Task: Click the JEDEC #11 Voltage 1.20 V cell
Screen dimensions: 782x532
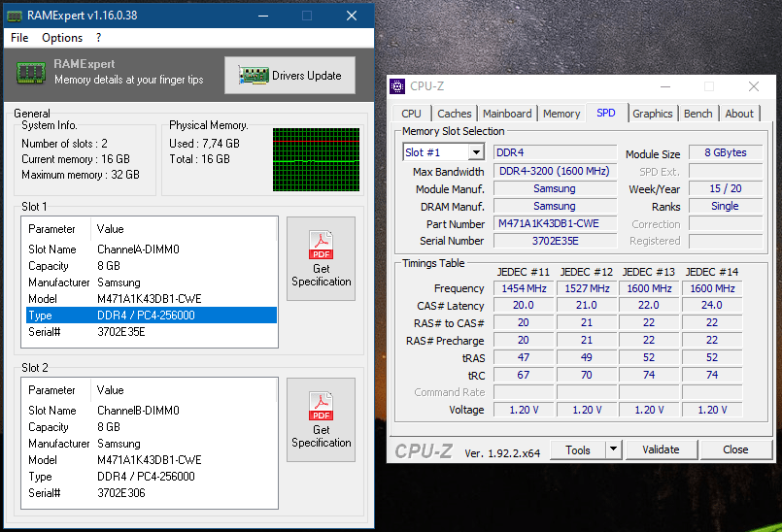Action: click(x=524, y=410)
